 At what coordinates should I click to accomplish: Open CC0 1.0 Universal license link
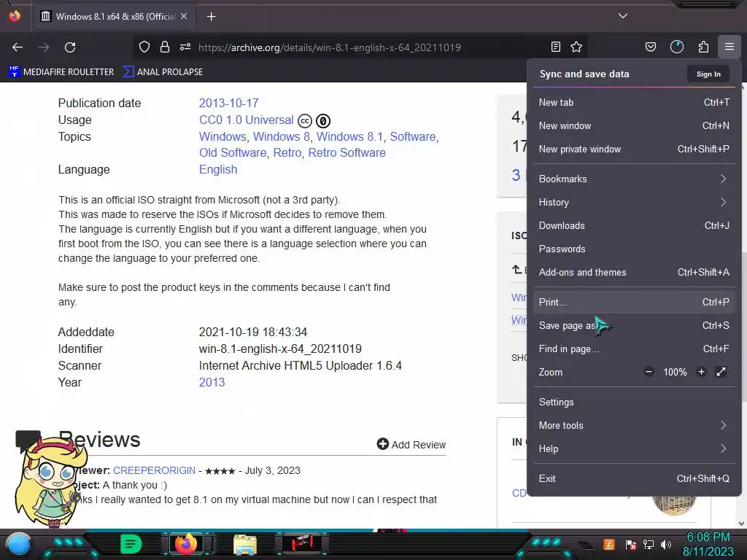tap(247, 120)
